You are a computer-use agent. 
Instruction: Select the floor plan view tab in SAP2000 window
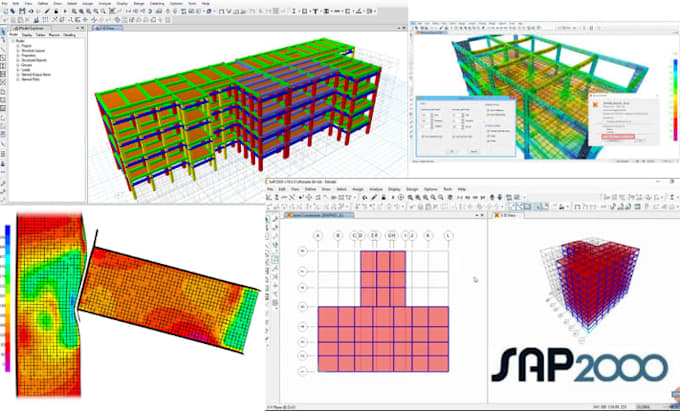point(317,215)
